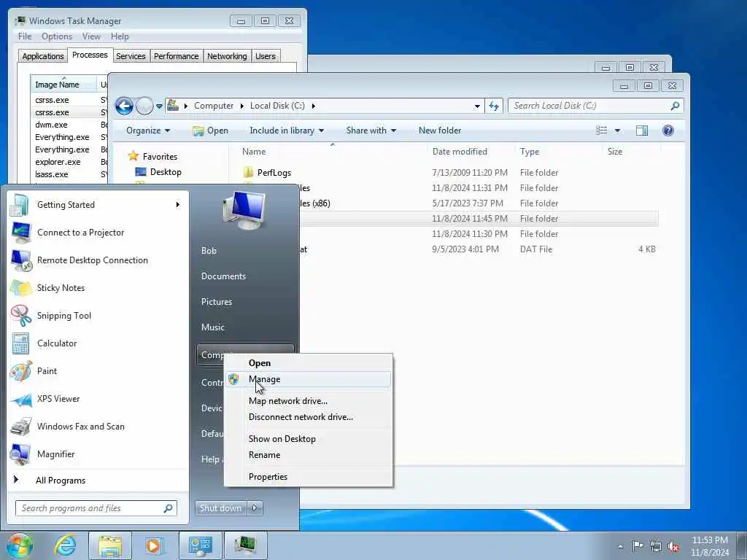747x560 pixels.
Task: Click the PerfLogs folder icon
Action: point(248,172)
